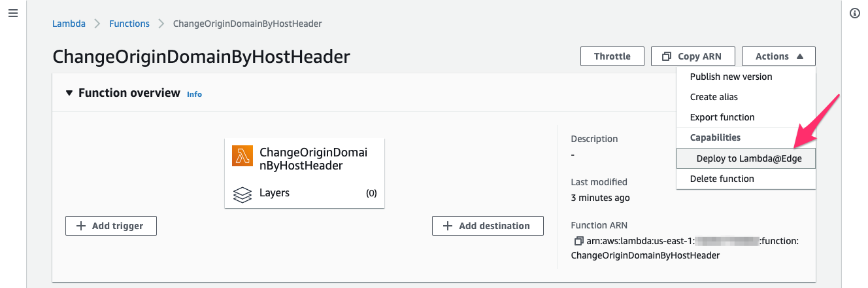The height and width of the screenshot is (288, 868).
Task: Open the Info link beside Function overview
Action: pos(194,94)
